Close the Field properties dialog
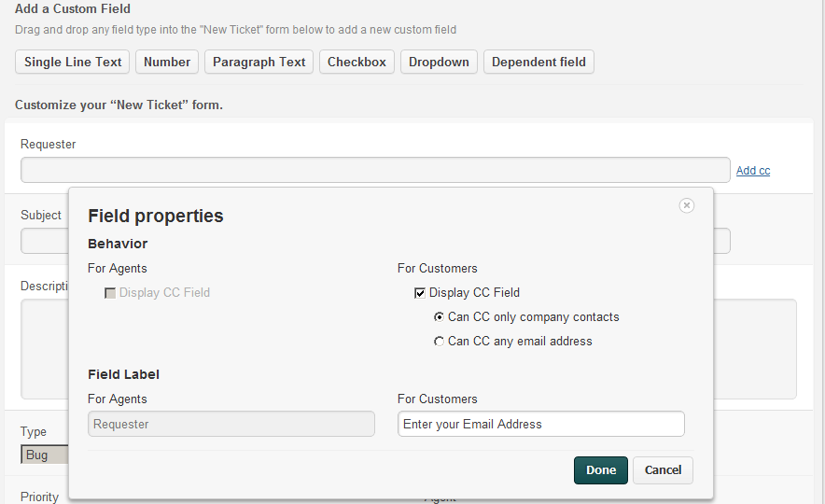The height and width of the screenshot is (504, 825). coord(686,205)
